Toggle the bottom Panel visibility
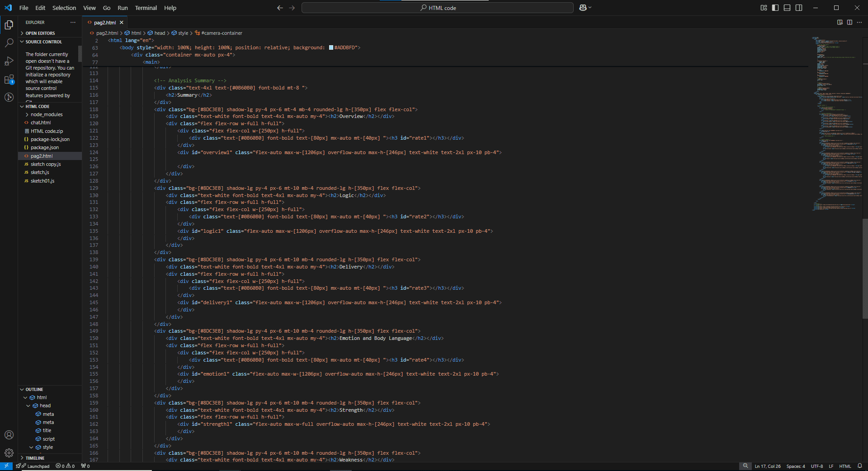This screenshot has height=471, width=868. [787, 8]
